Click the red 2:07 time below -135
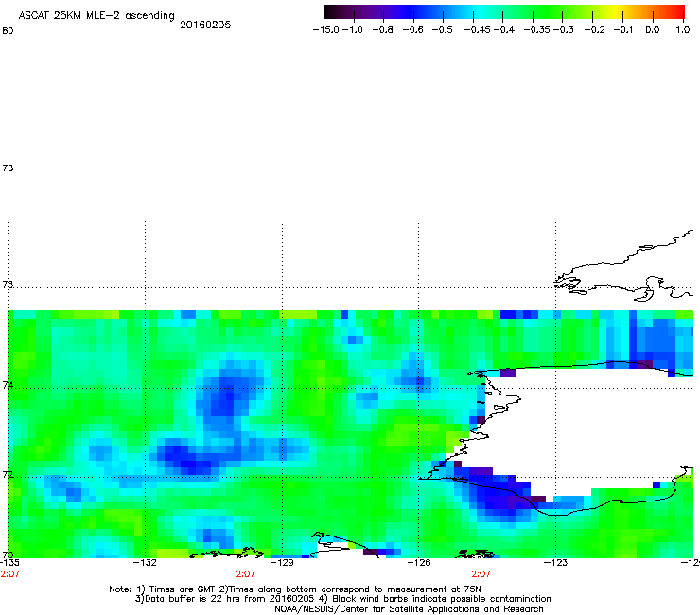The width and height of the screenshot is (700, 615). [9, 574]
